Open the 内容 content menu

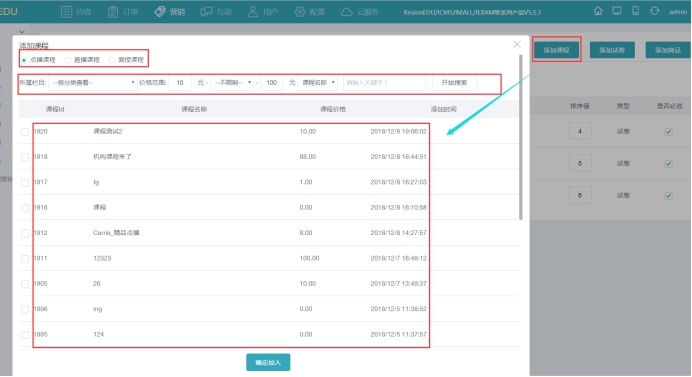coord(76,12)
